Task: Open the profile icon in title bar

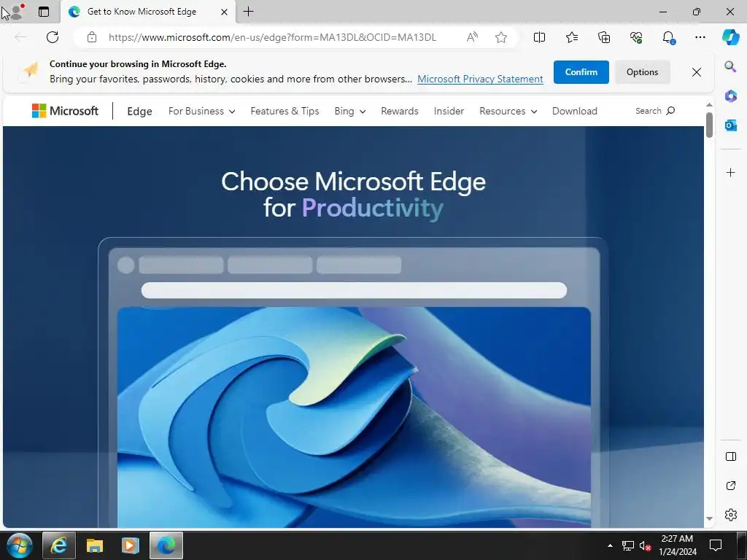Action: pyautogui.click(x=16, y=12)
